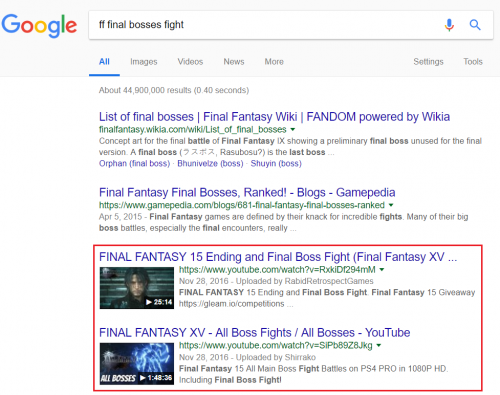This screenshot has width=500, height=395.
Task: Expand the gamepedia.com URL dropdown arrow
Action: pos(391,205)
